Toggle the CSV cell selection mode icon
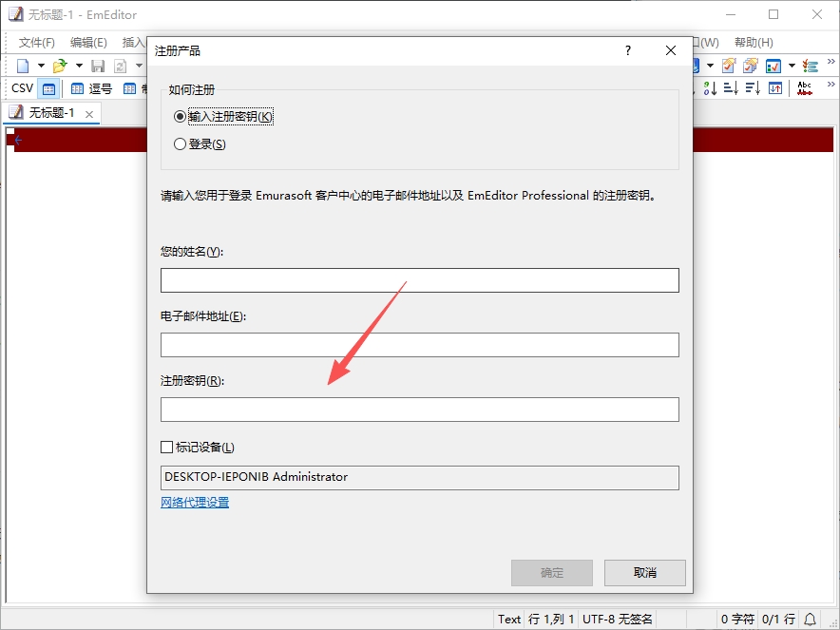840x630 pixels. pos(48,89)
